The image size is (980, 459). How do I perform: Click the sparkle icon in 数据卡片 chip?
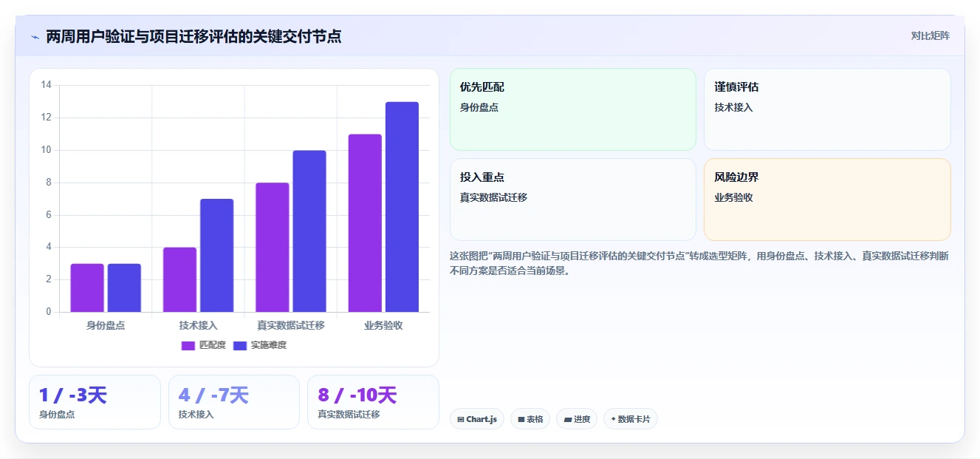pyautogui.click(x=613, y=419)
